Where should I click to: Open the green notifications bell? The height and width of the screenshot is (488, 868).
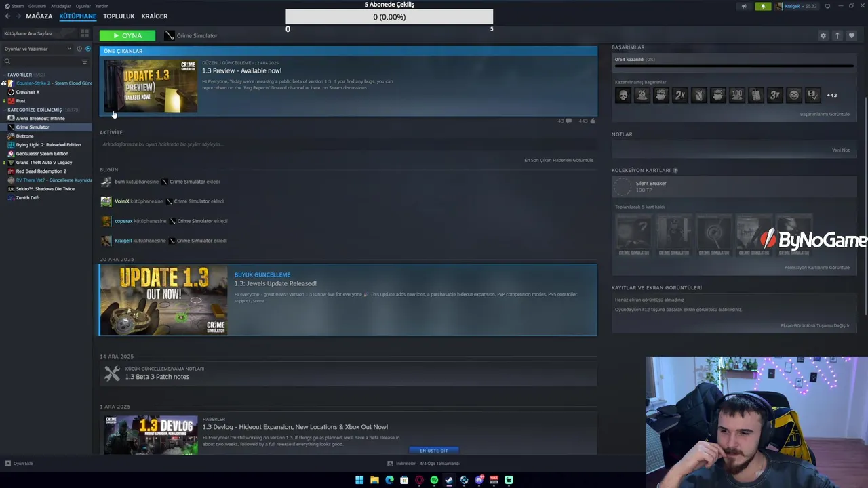point(763,6)
